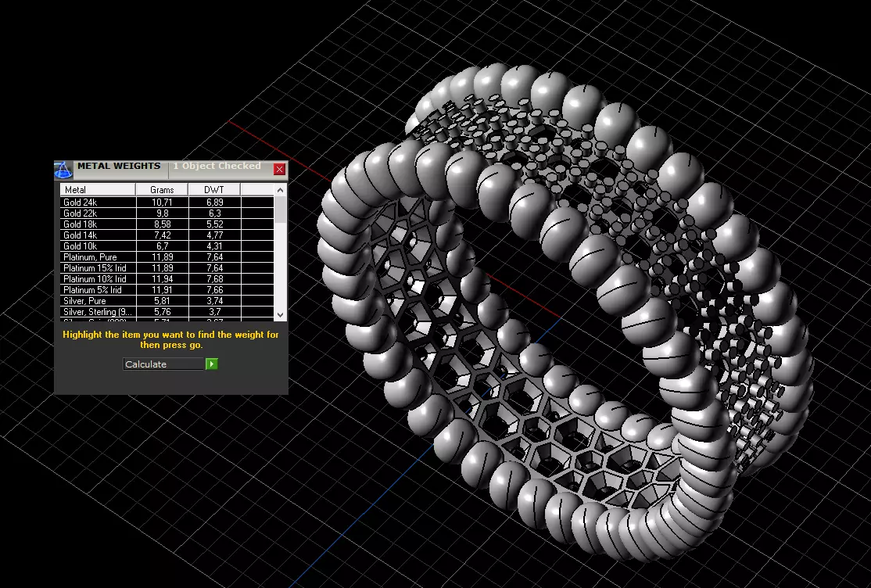The height and width of the screenshot is (588, 871).
Task: Click the 1 Object Checked label
Action: (217, 166)
